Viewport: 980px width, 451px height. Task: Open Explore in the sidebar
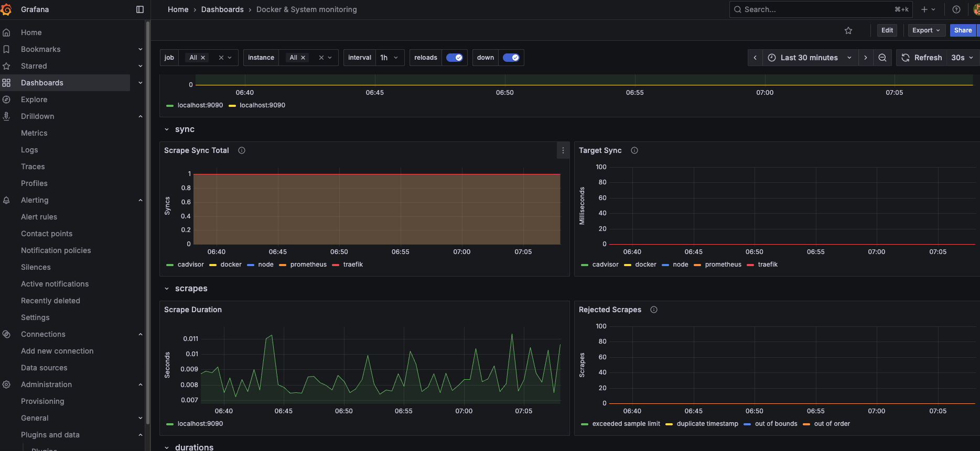[x=34, y=100]
